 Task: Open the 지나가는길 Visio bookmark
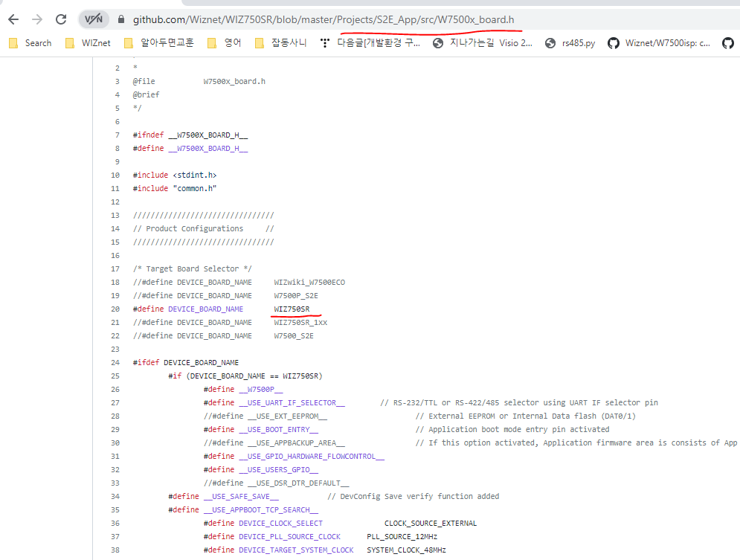483,43
